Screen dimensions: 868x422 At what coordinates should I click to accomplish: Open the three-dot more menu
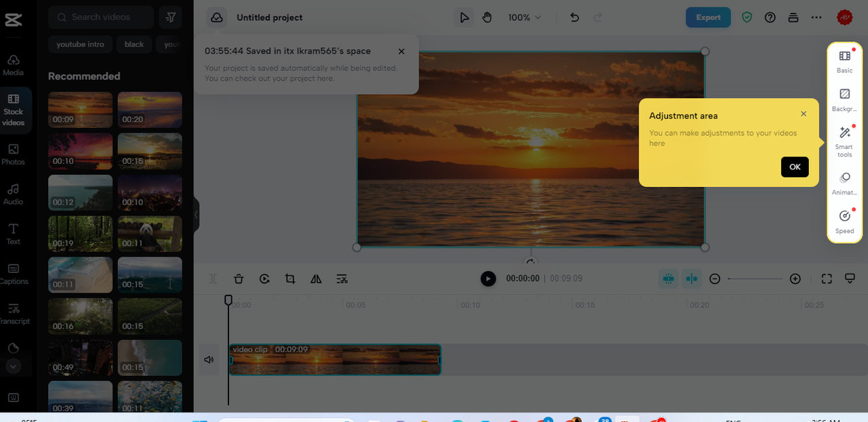[816, 18]
